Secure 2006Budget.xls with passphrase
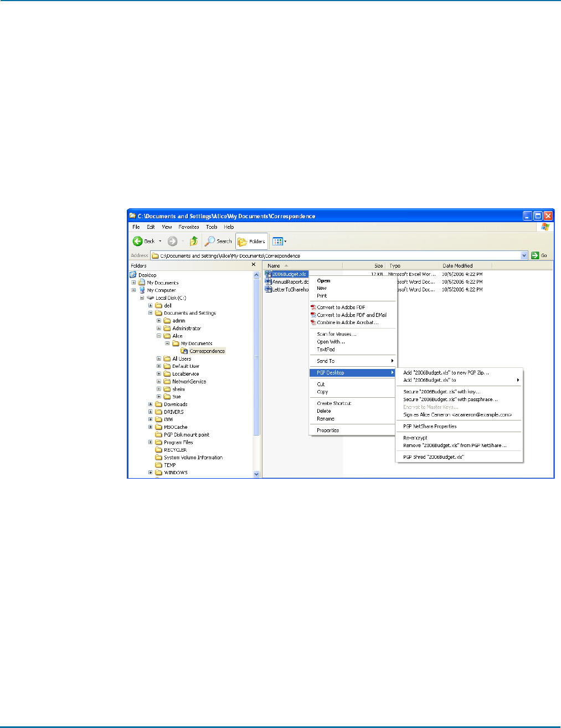Image resolution: width=561 pixels, height=728 pixels. 460,399
